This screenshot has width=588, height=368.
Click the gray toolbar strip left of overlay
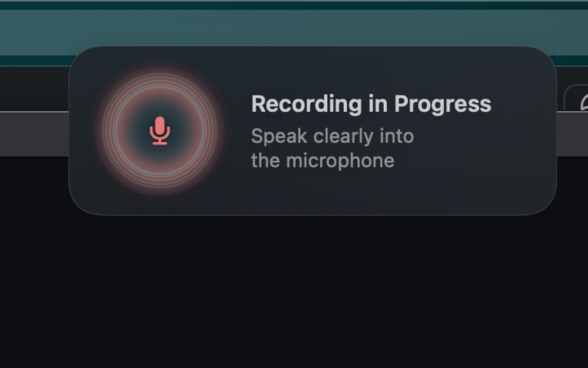pyautogui.click(x=34, y=134)
